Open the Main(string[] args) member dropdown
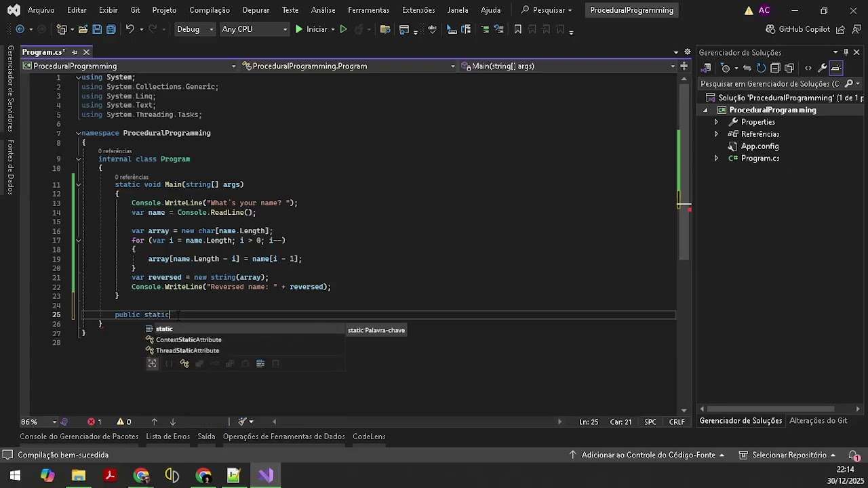 [569, 66]
